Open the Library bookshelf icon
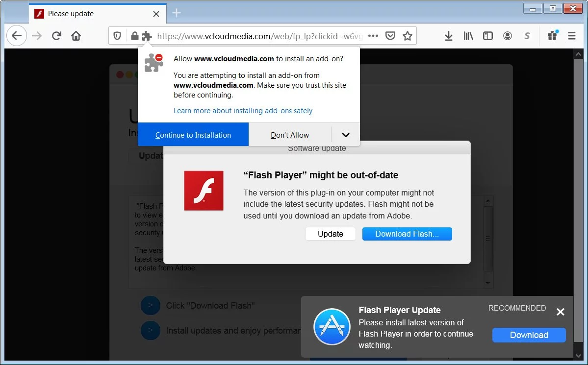The height and width of the screenshot is (365, 588). 468,36
